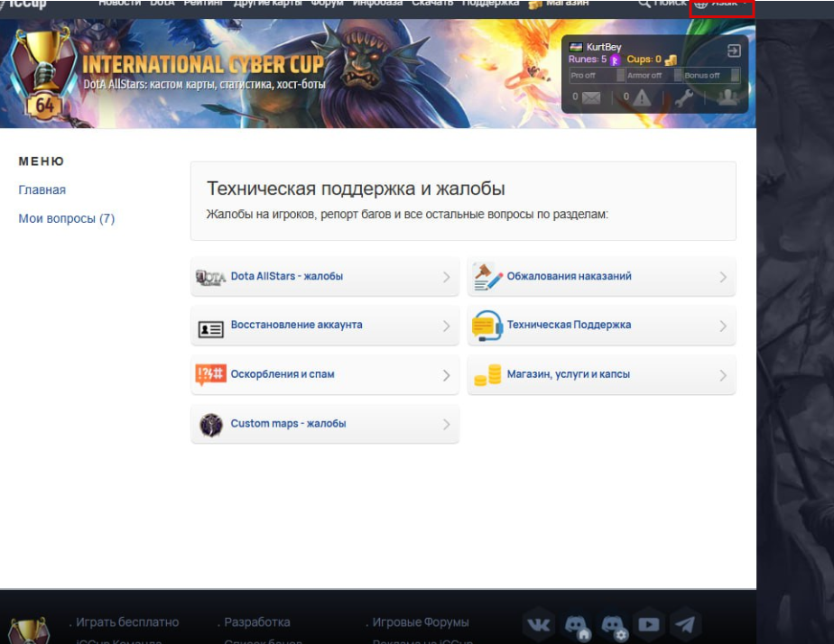The width and height of the screenshot is (834, 644).
Task: Open the Оскорбления и спам link
Action: 283,374
